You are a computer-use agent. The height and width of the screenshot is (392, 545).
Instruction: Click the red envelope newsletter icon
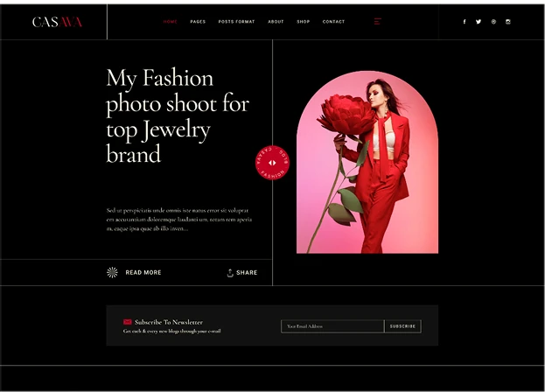coord(128,322)
